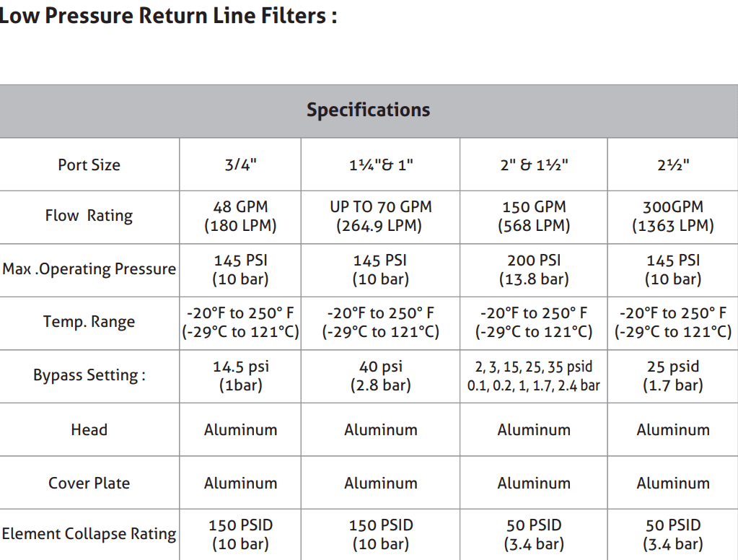Image resolution: width=738 pixels, height=560 pixels.
Task: Select the 2½" port size cell
Action: click(x=673, y=165)
